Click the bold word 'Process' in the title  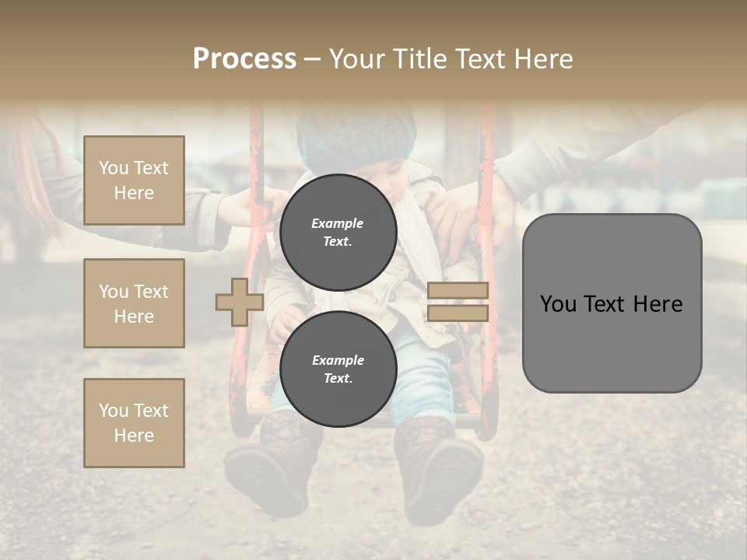coord(244,58)
